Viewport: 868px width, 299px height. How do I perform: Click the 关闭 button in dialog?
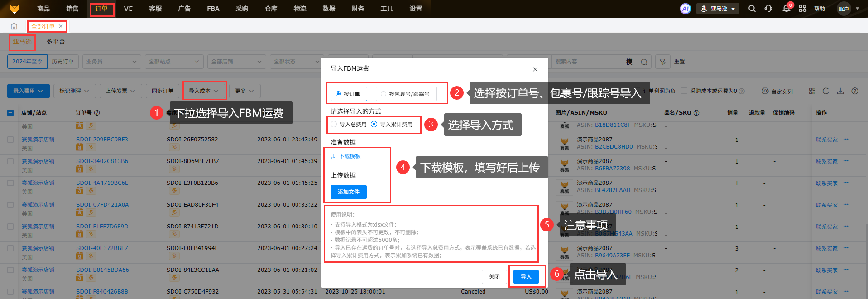[x=494, y=277]
